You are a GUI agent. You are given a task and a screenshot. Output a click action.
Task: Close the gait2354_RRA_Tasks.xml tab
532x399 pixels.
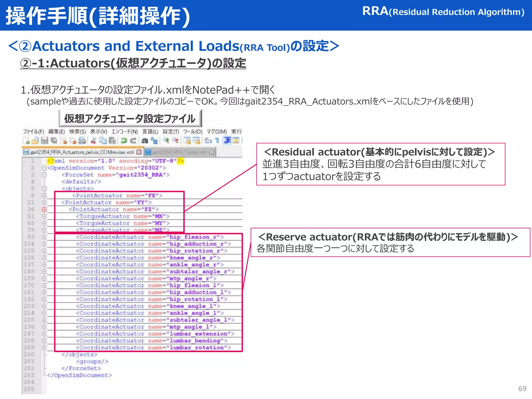coord(212,152)
